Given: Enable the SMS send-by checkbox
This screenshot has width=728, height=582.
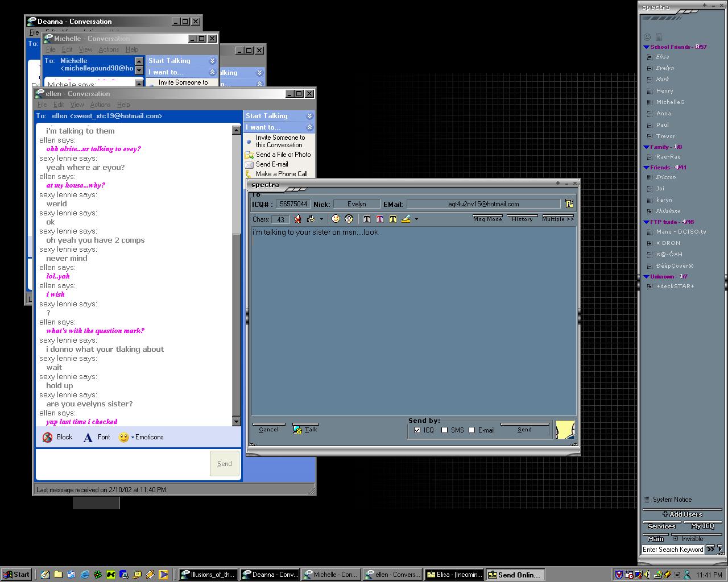Looking at the screenshot, I should click(x=445, y=430).
